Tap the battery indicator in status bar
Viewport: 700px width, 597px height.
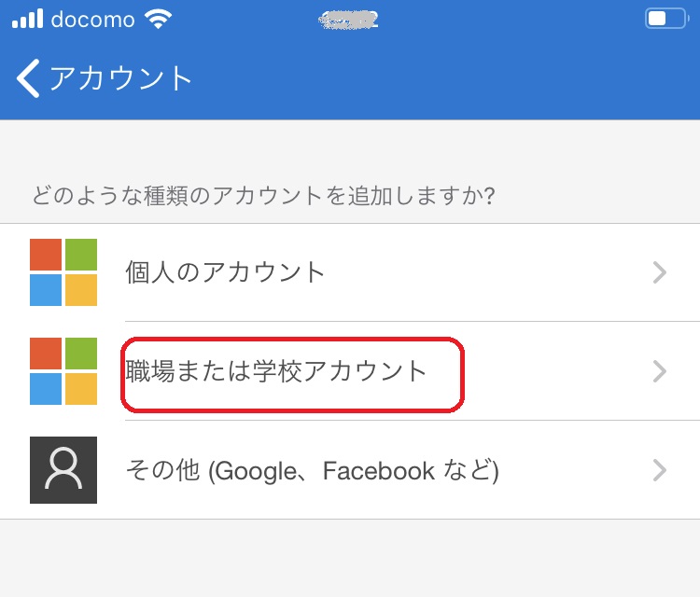pos(666,20)
